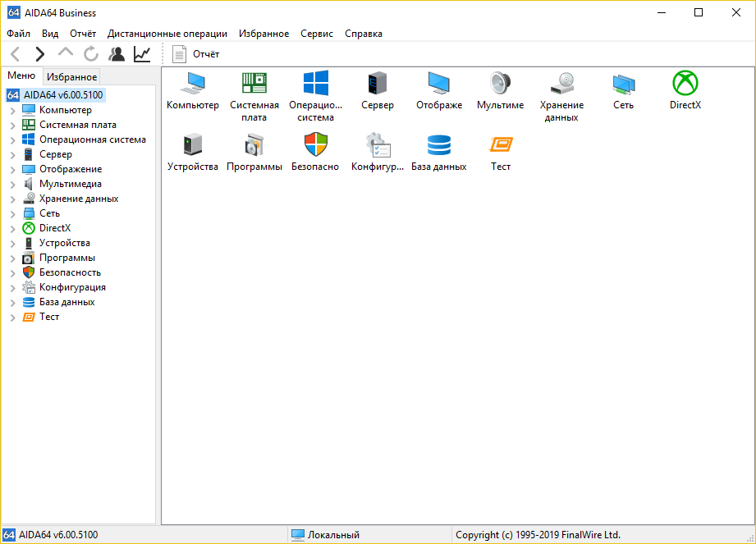The height and width of the screenshot is (544, 756).
Task: Click the Отчёт report toolbar button
Action: coord(195,54)
